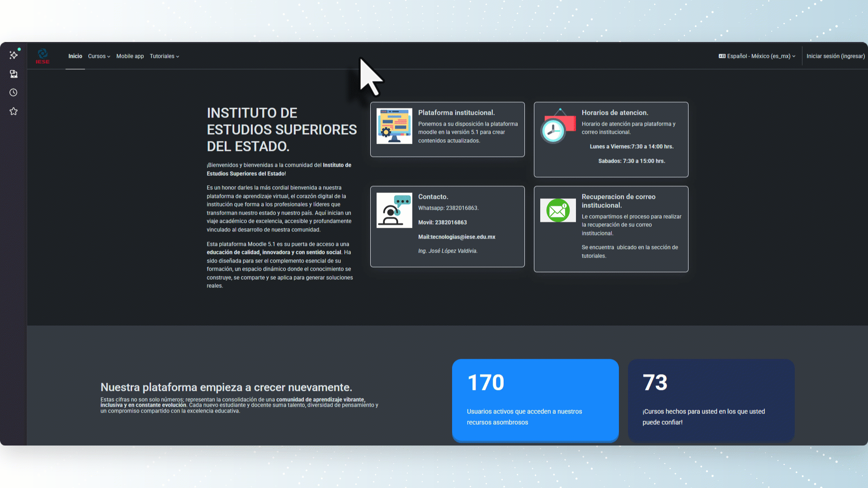868x488 pixels.
Task: Select the sparkles icon in the left sidebar
Action: (14, 55)
